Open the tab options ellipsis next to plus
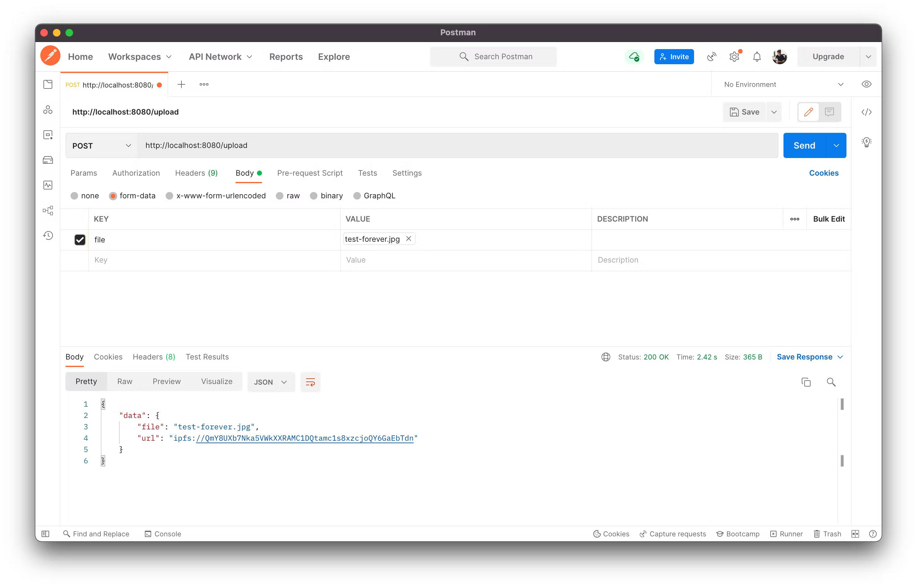Image resolution: width=917 pixels, height=588 pixels. click(204, 84)
